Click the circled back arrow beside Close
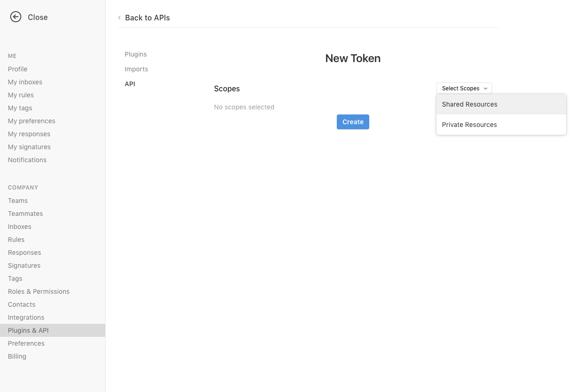 (16, 17)
